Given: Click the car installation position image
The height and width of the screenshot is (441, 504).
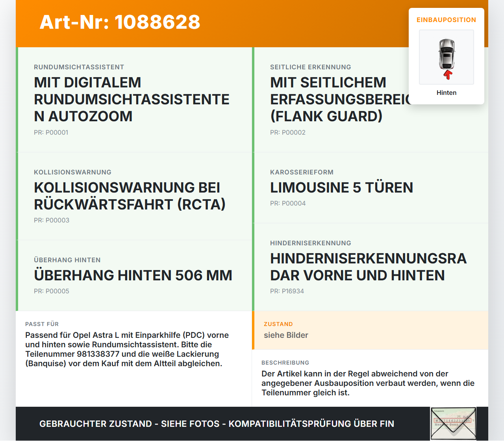Looking at the screenshot, I should [447, 57].
